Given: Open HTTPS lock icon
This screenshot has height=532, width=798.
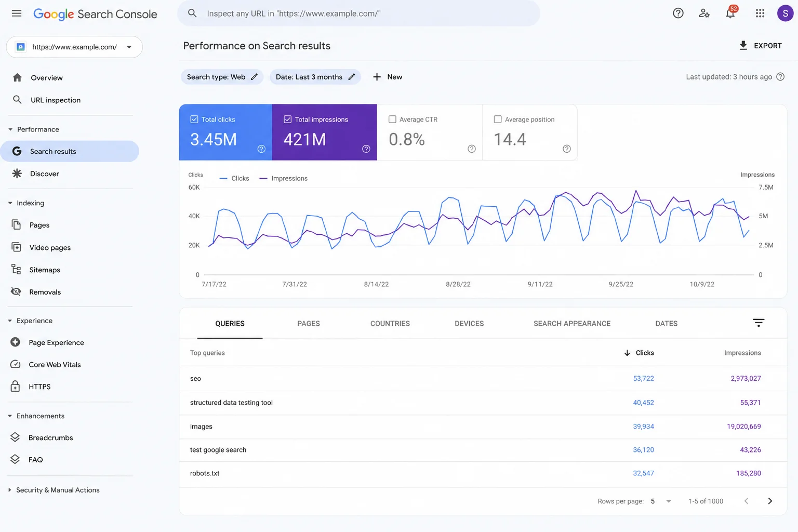Looking at the screenshot, I should 16,387.
